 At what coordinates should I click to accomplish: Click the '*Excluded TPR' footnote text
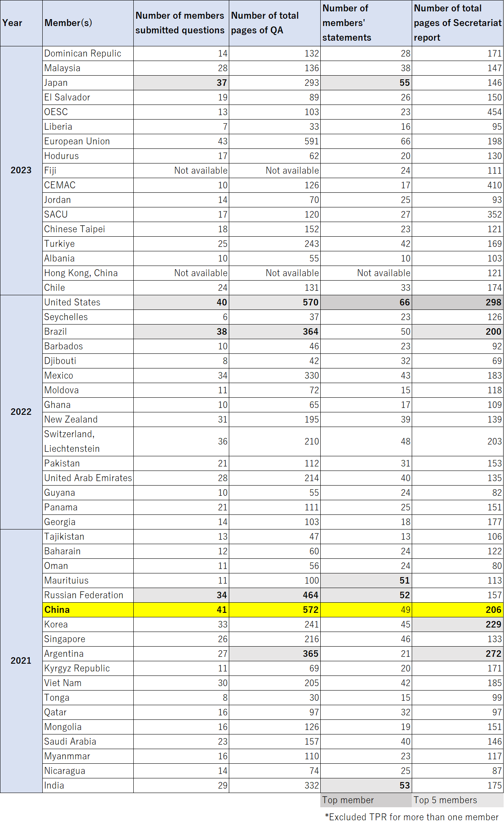[x=412, y=817]
